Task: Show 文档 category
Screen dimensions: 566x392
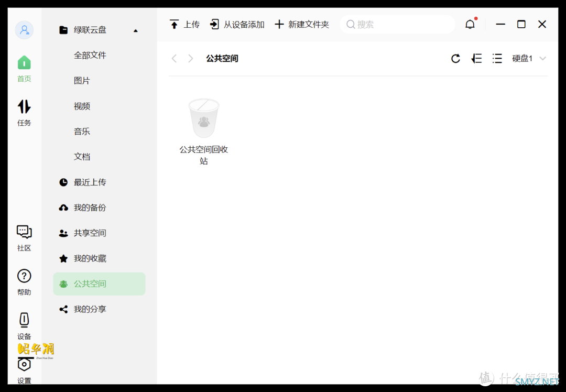Action: click(x=82, y=157)
